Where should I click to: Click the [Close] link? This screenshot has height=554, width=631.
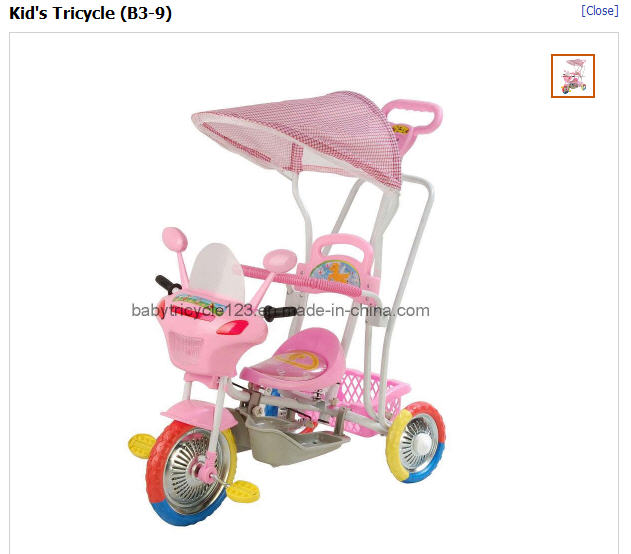[600, 11]
